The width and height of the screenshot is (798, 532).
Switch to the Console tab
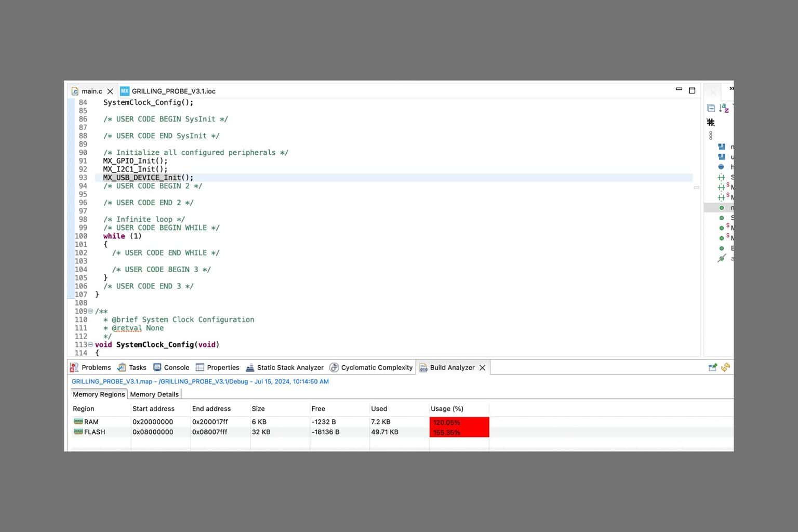point(171,367)
